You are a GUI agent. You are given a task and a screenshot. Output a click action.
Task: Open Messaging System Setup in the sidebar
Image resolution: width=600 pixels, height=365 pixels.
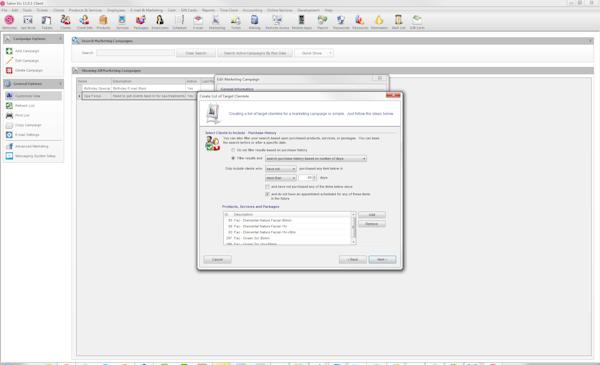click(x=35, y=156)
